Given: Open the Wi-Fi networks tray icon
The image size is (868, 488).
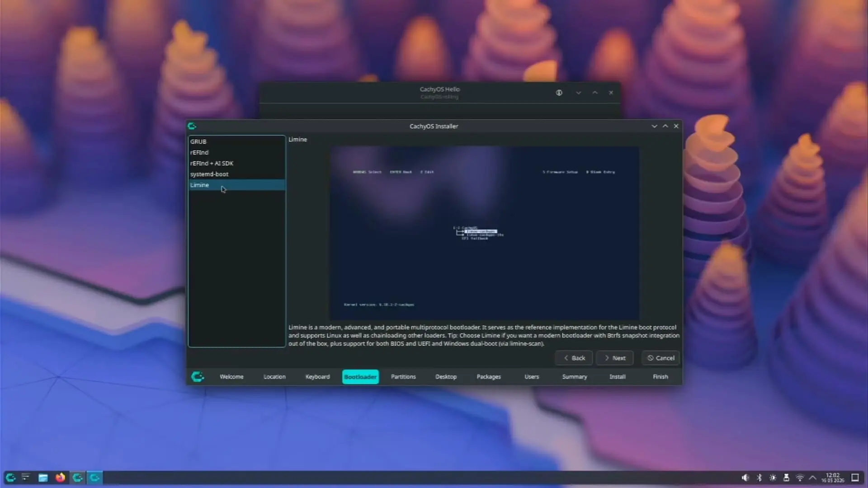Looking at the screenshot, I should point(800,478).
